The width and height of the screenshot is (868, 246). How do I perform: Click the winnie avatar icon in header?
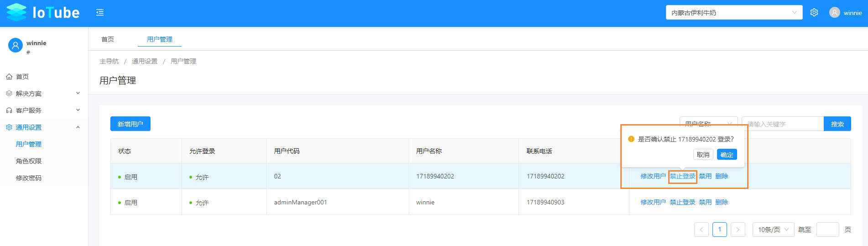835,13
